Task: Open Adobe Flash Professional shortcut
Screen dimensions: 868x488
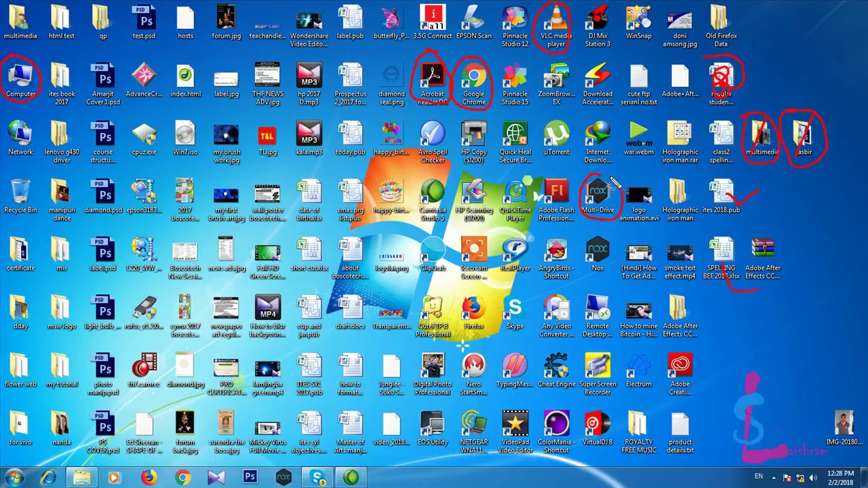Action: (556, 201)
